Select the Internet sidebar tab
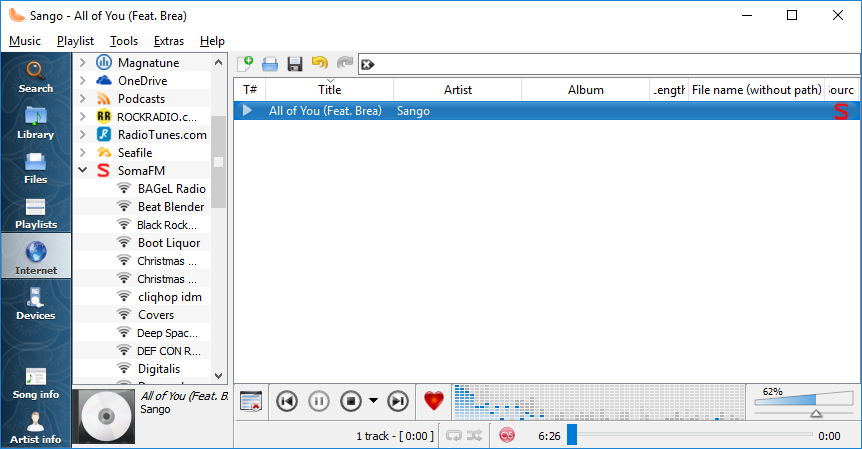 [36, 257]
